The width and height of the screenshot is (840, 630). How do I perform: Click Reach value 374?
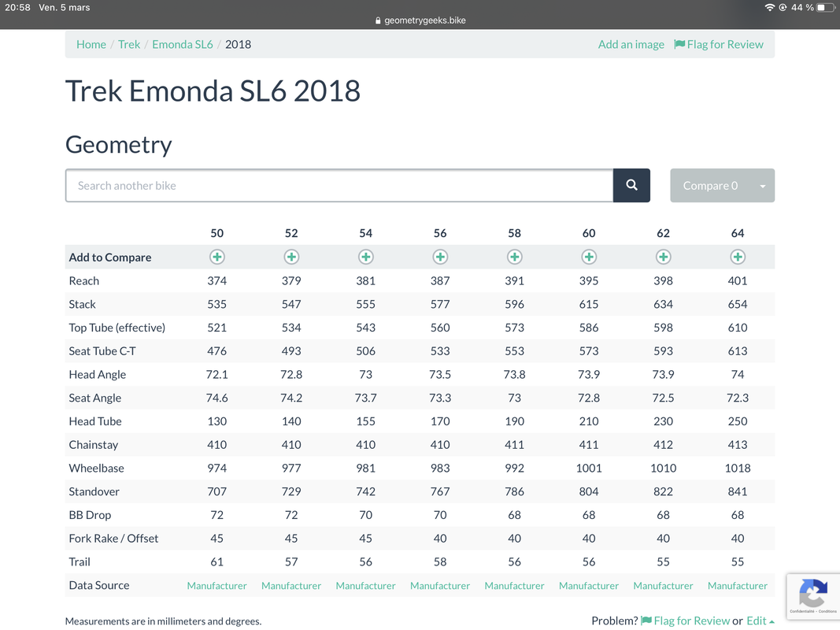[x=217, y=280]
